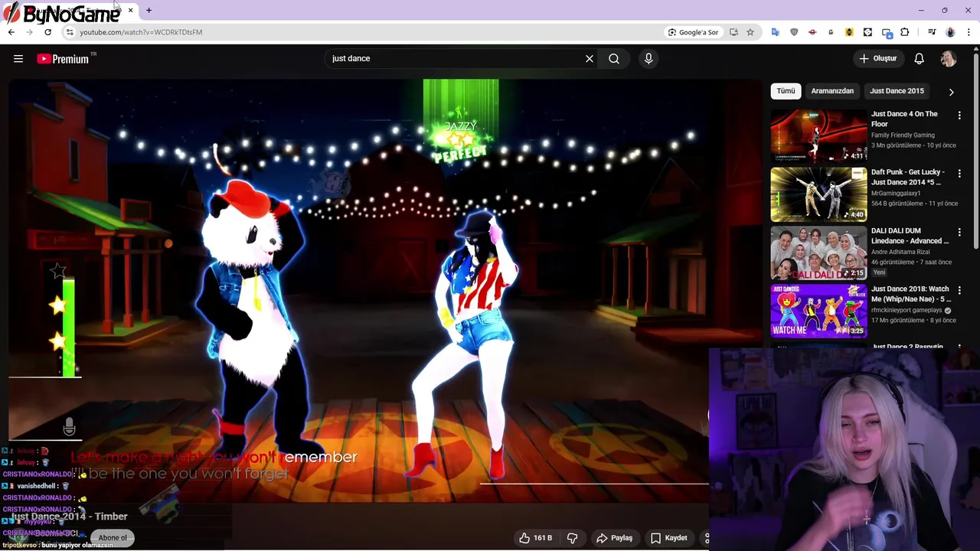Click the youtube.com address bar URL
Screen dimensions: 980x551
click(141, 32)
